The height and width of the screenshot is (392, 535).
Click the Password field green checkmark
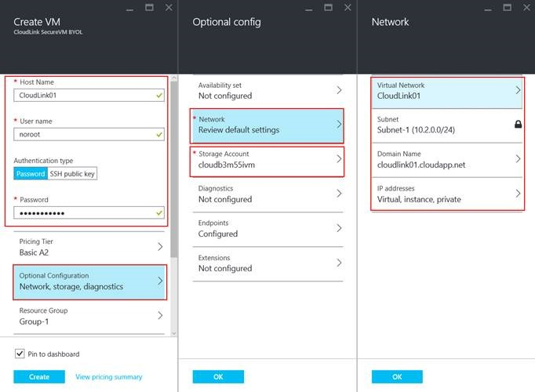pos(160,213)
